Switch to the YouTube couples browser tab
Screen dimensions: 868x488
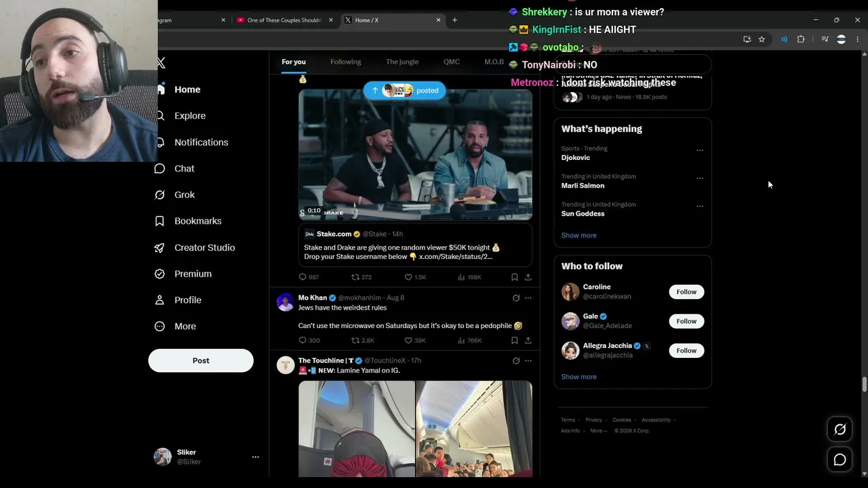click(285, 20)
